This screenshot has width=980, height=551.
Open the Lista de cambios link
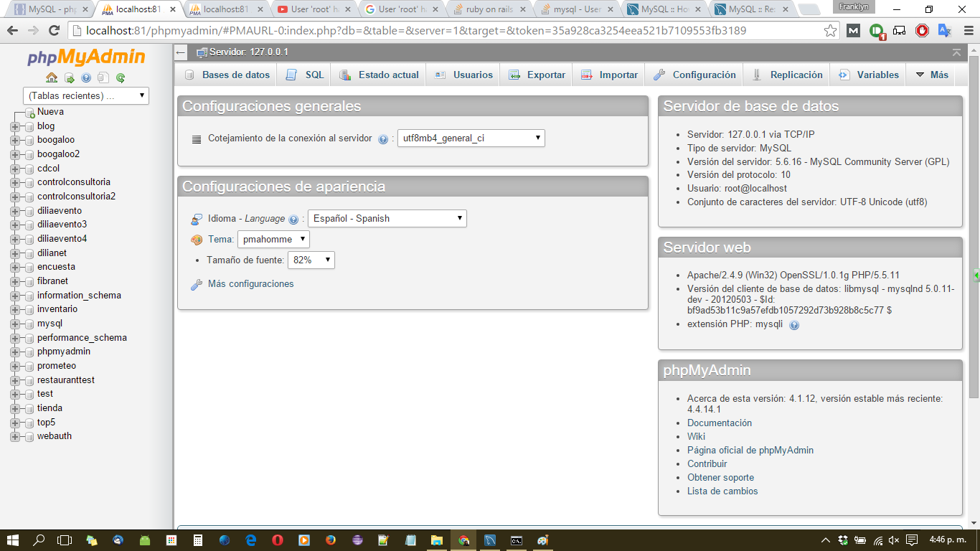pos(722,491)
